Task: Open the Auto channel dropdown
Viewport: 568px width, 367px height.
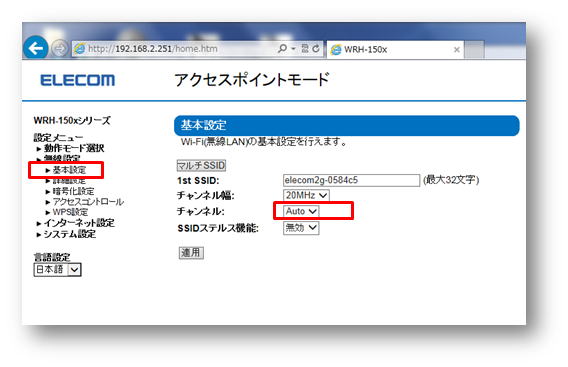Action: (301, 211)
